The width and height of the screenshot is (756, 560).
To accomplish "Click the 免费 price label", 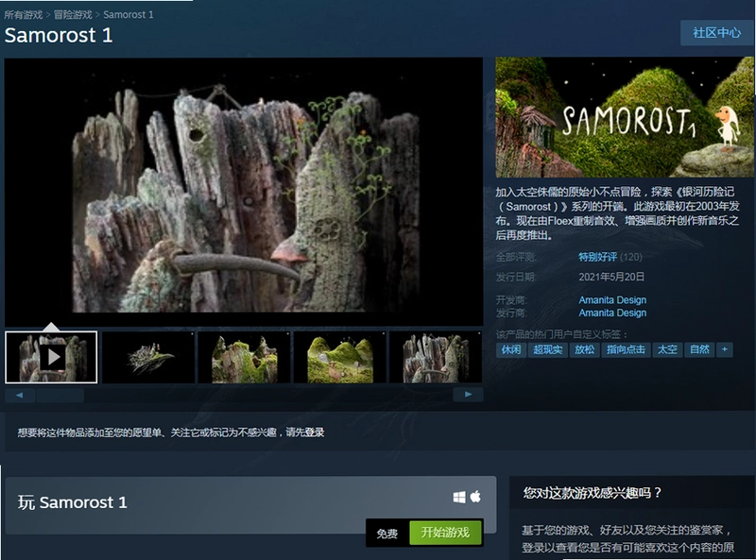I will tap(387, 534).
